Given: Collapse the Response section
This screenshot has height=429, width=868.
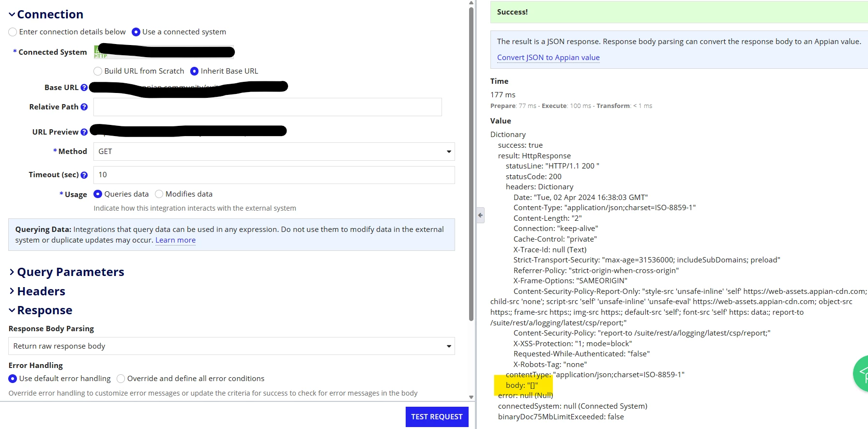Looking at the screenshot, I should [x=12, y=310].
